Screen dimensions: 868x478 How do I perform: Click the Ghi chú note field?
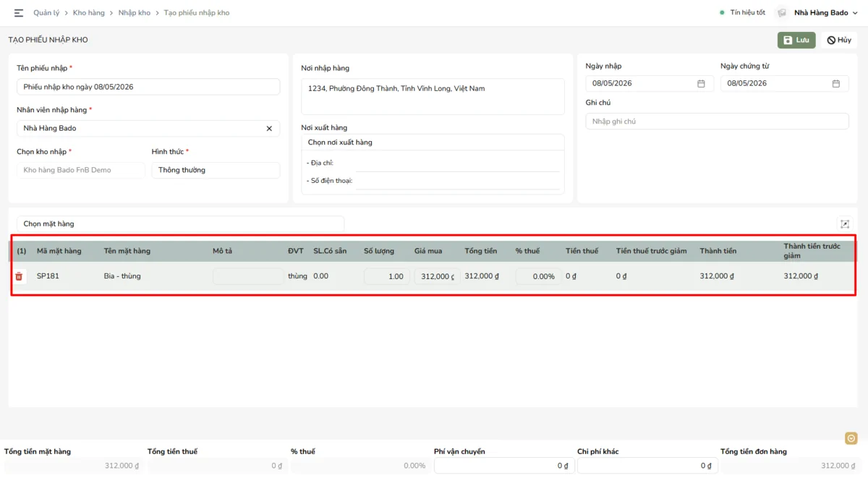717,121
